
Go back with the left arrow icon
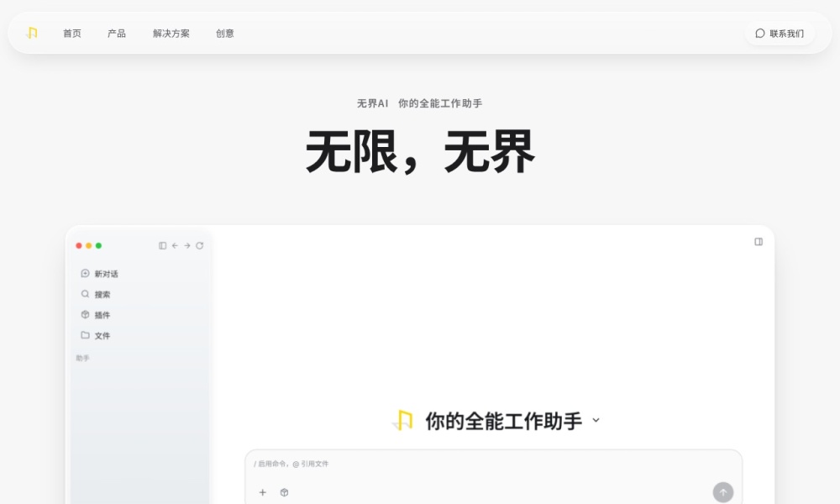click(175, 245)
